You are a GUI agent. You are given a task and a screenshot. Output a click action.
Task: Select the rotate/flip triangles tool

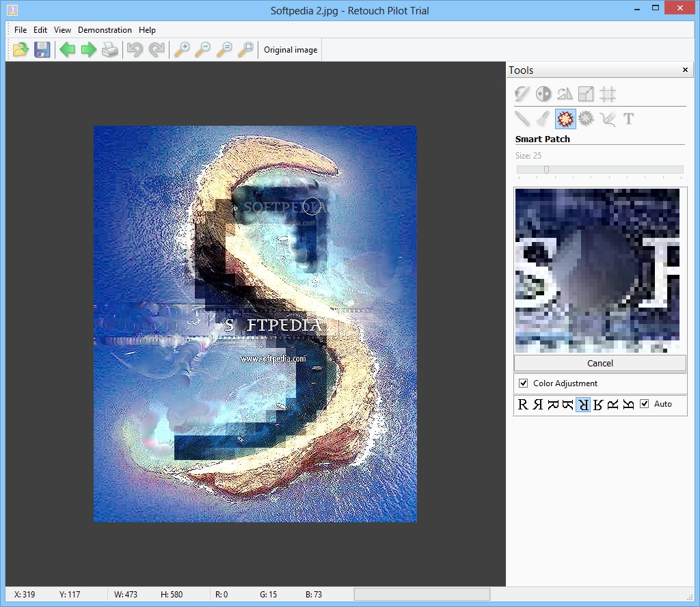565,94
